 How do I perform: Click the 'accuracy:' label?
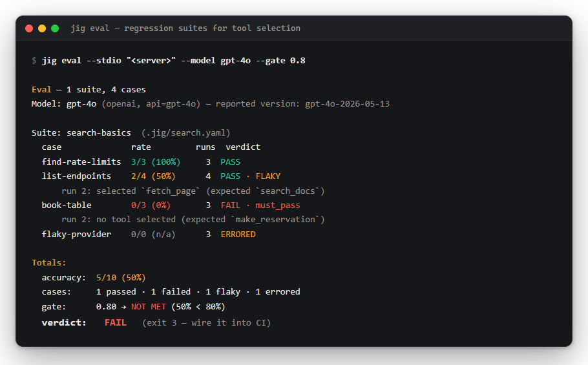pyautogui.click(x=64, y=278)
